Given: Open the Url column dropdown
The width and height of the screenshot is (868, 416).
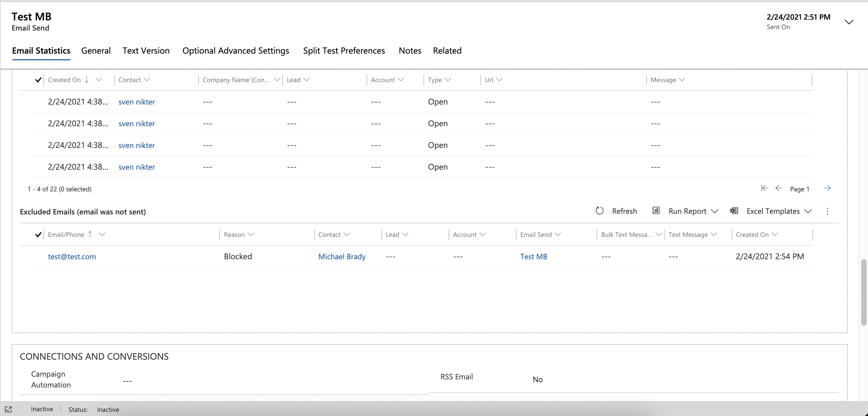Looking at the screenshot, I should pos(499,80).
